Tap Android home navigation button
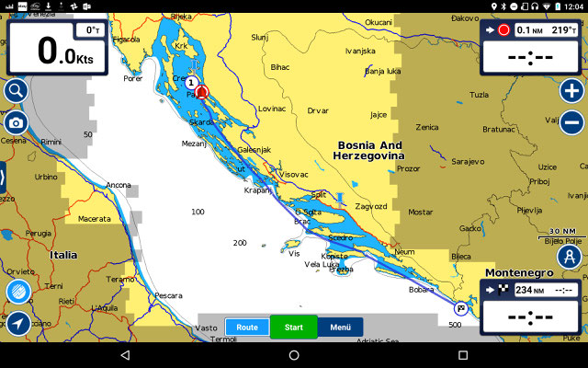588x368 pixels. [x=294, y=355]
